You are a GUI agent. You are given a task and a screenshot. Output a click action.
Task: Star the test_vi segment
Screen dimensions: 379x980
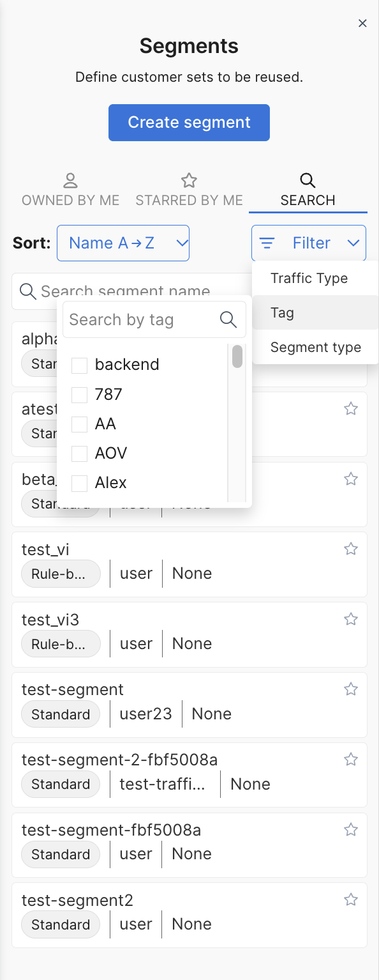(x=351, y=549)
